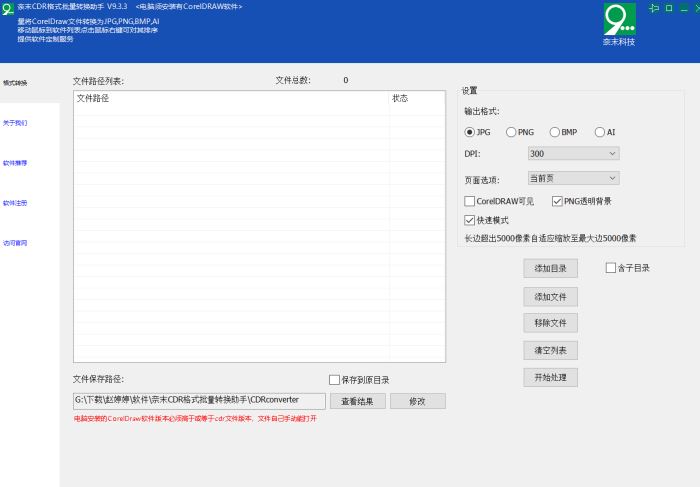Click 查看结果 button
Viewport: 700px width, 487px height.
pos(358,401)
